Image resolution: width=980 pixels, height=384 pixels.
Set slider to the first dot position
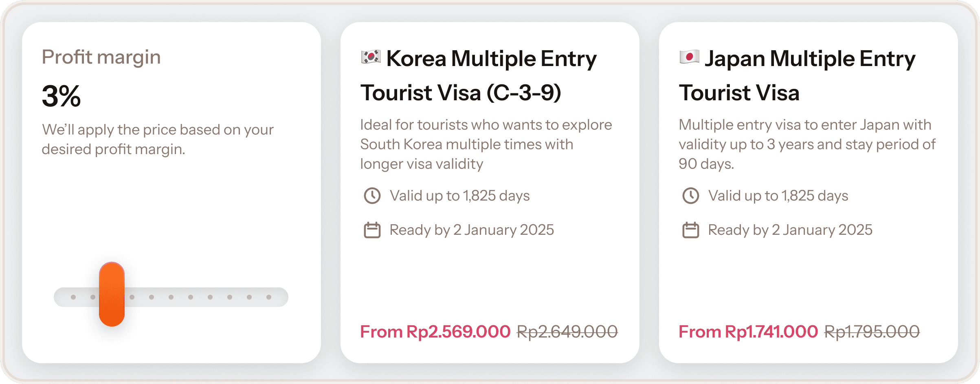(x=73, y=297)
